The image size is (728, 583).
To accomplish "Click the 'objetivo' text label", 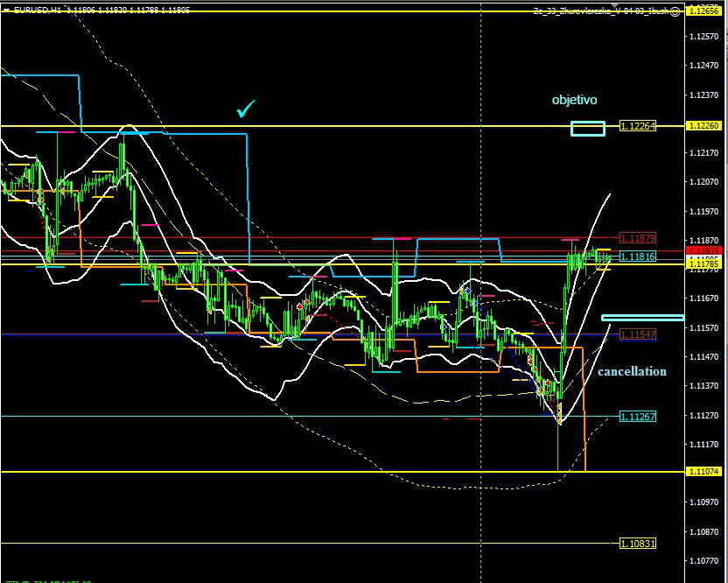I will (574, 100).
